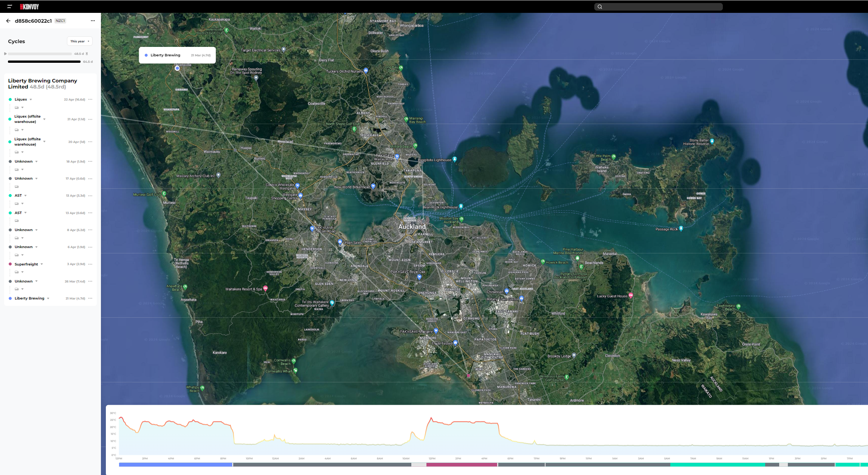
Task: Expand the Superfreight entry arrow
Action: tap(42, 264)
